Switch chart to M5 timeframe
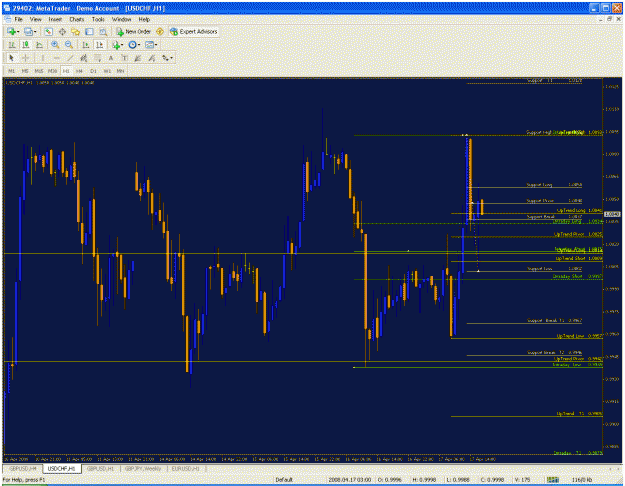 pos(25,71)
